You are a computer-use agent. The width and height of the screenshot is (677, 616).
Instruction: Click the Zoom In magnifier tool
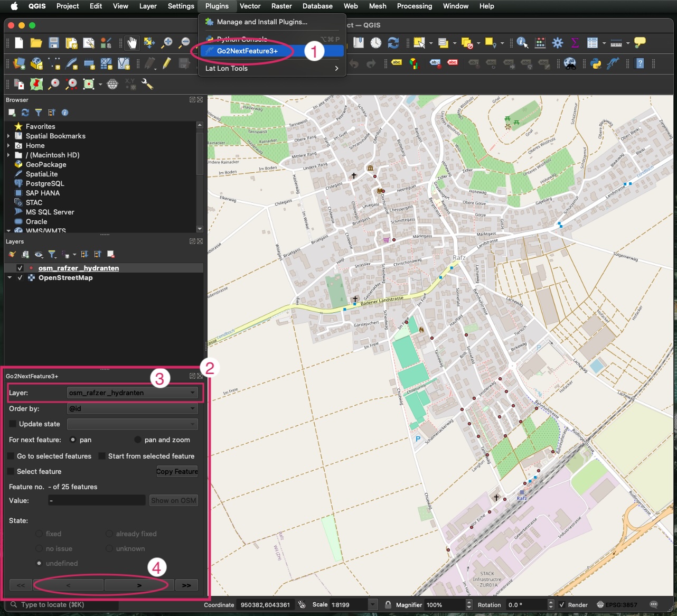(x=167, y=43)
